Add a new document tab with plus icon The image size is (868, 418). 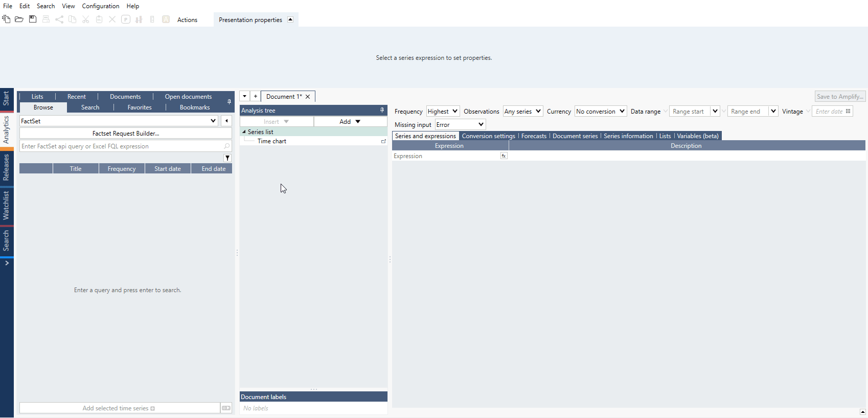coord(256,96)
